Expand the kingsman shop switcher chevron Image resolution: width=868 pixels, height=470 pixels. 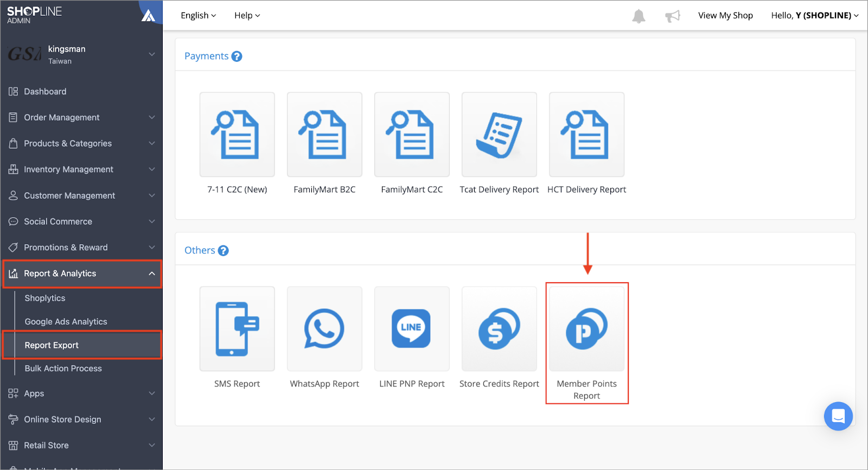coord(152,54)
